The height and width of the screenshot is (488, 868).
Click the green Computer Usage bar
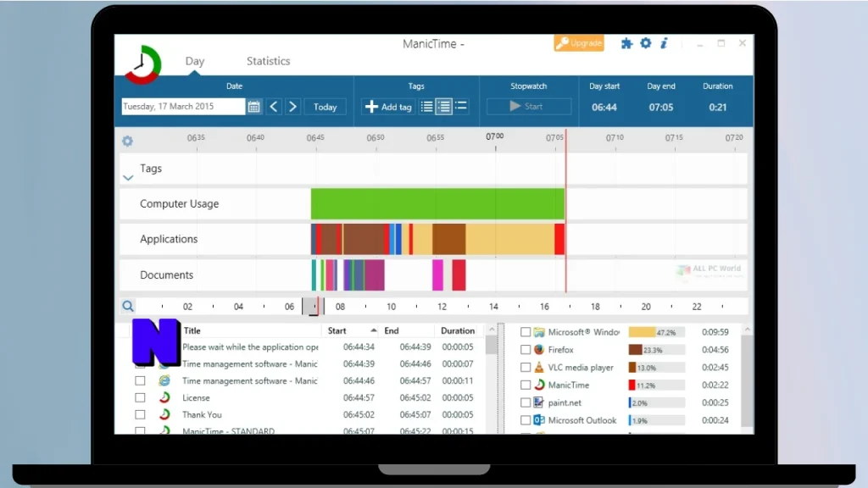(x=437, y=203)
